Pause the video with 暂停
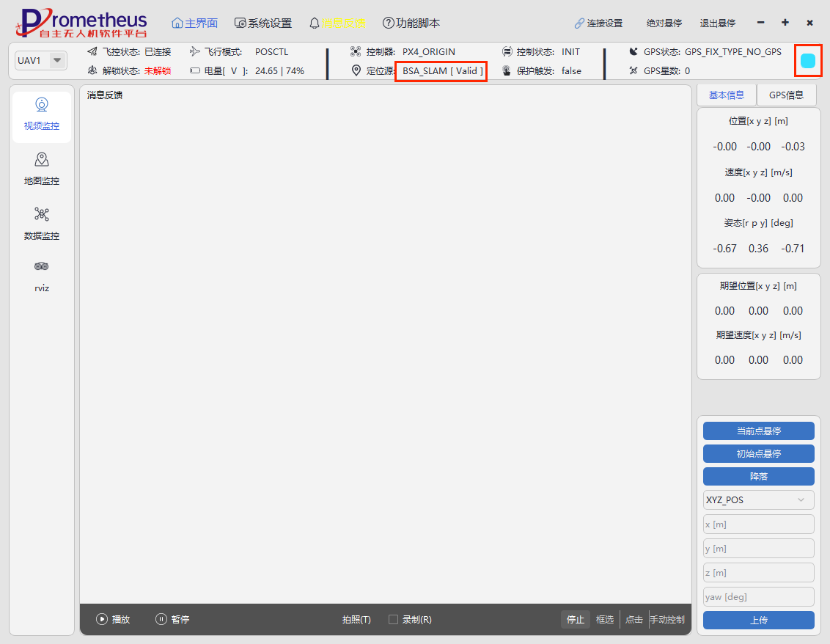The image size is (830, 644). pos(172,620)
